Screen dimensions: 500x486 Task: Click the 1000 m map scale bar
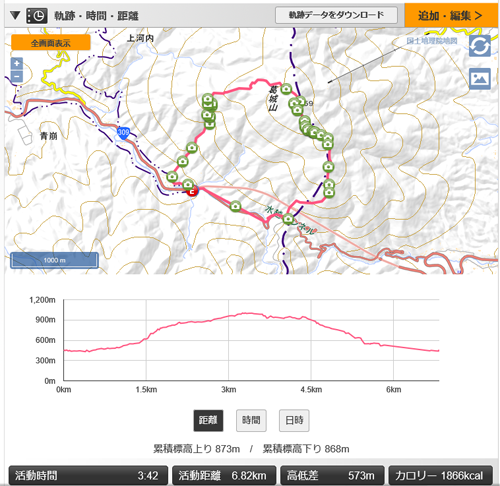click(54, 260)
